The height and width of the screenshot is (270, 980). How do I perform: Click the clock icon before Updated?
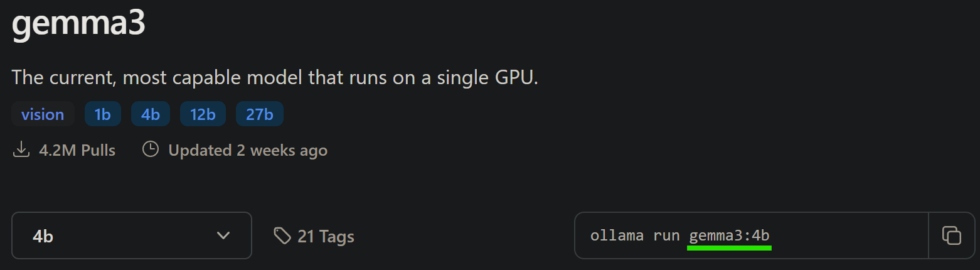pyautogui.click(x=151, y=150)
